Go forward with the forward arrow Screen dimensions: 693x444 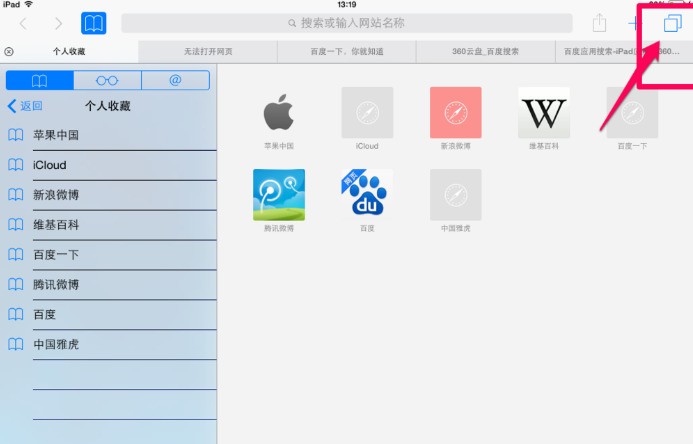pos(58,23)
